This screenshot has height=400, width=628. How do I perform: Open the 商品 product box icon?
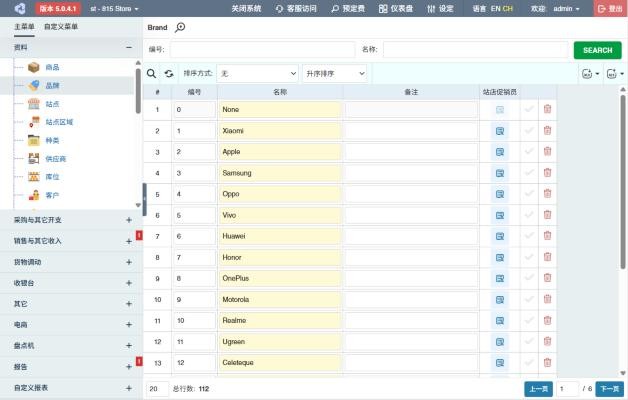coord(34,67)
